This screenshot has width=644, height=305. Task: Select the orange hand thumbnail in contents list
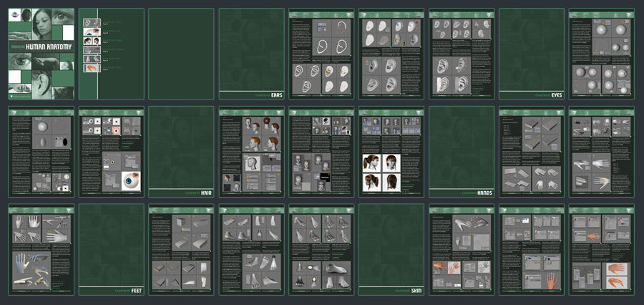(x=89, y=68)
